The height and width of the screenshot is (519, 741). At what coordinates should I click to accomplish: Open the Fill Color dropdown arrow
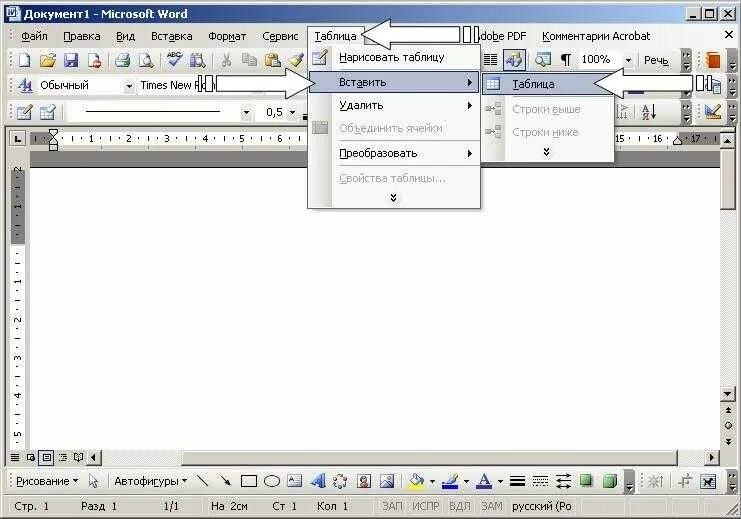point(432,482)
